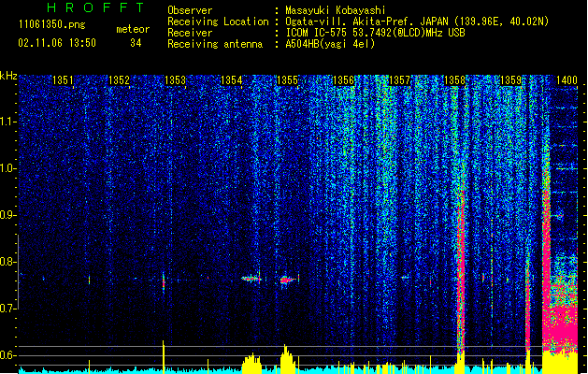Click the HROFFT title text

click(96, 7)
